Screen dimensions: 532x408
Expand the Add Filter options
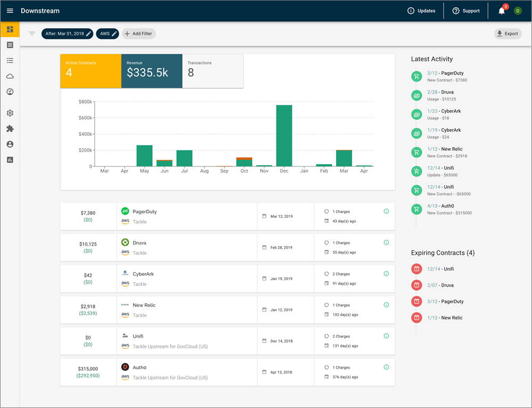tap(138, 34)
